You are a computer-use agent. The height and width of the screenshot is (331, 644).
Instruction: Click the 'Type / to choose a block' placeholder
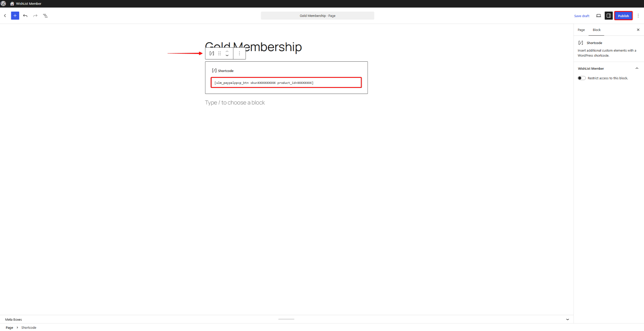pyautogui.click(x=235, y=102)
